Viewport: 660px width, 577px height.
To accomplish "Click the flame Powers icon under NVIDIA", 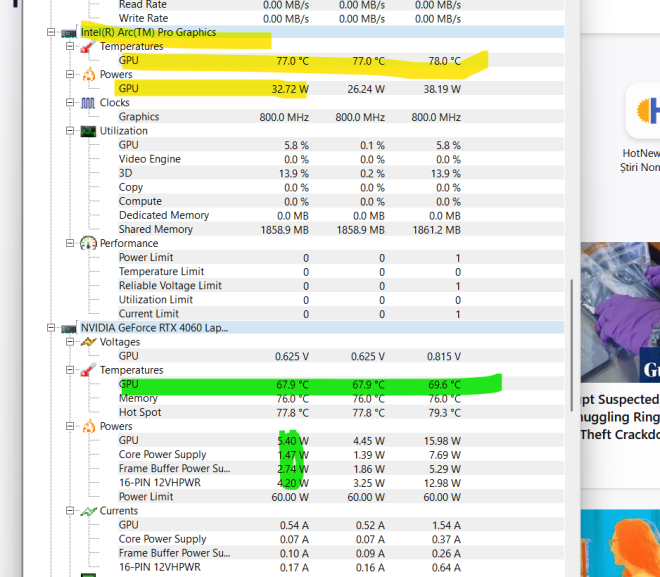I will click(x=87, y=426).
